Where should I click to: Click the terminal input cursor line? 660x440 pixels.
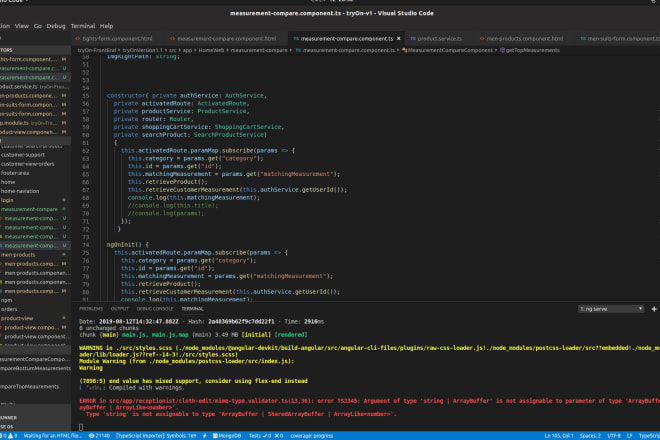pos(81,427)
